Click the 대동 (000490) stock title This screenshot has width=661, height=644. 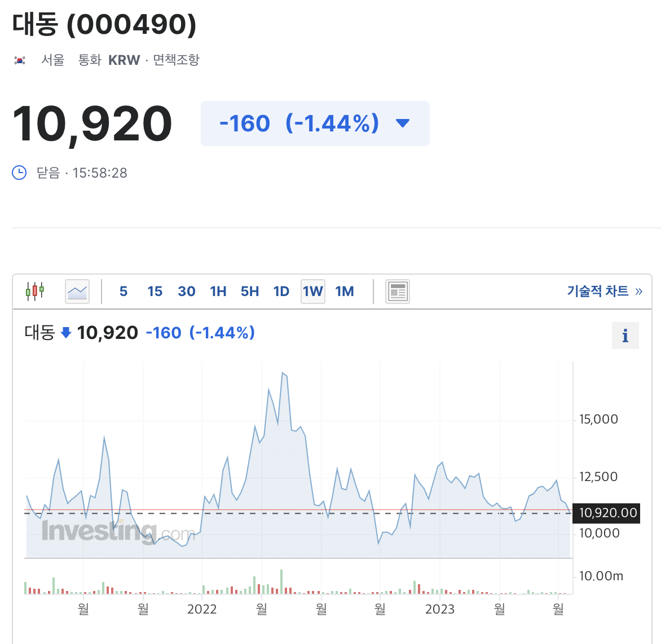104,24
